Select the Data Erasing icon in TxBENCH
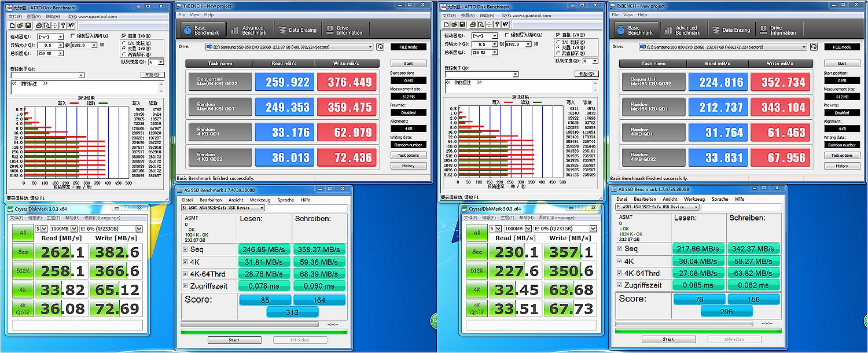868x353 pixels. [x=283, y=30]
